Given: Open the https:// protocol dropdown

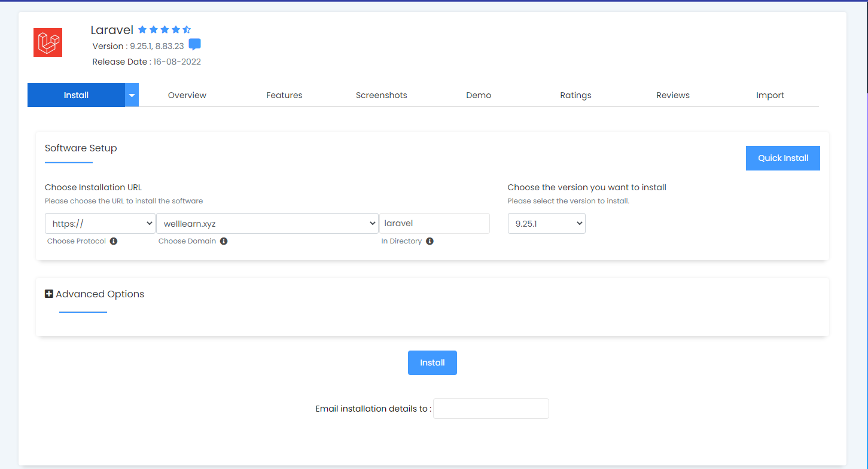Looking at the screenshot, I should point(100,224).
